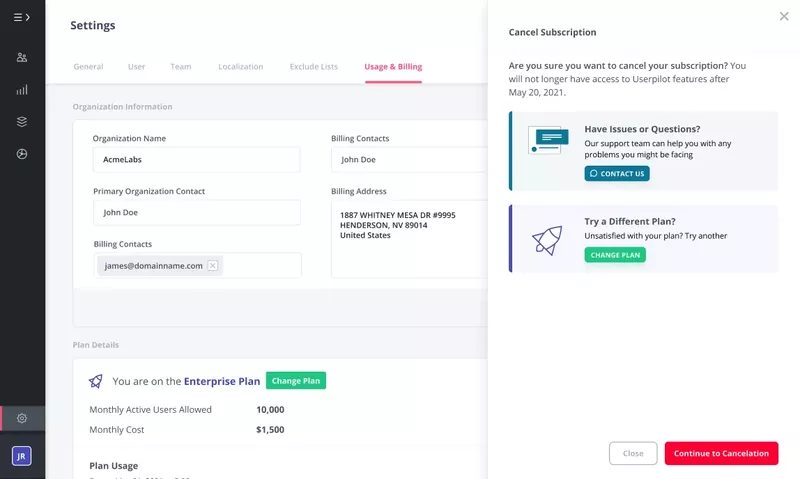Viewport: 800px width, 479px height.
Task: Click the Plan Usage heading
Action: (x=113, y=466)
